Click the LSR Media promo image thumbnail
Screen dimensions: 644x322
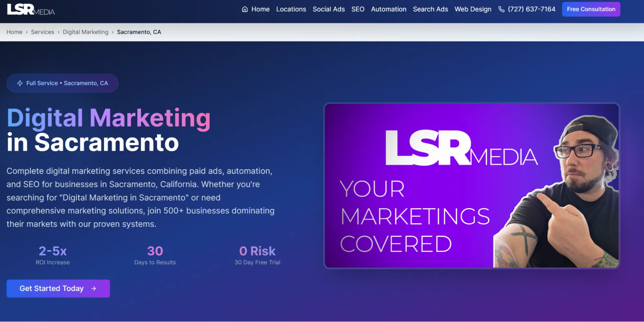point(472,185)
